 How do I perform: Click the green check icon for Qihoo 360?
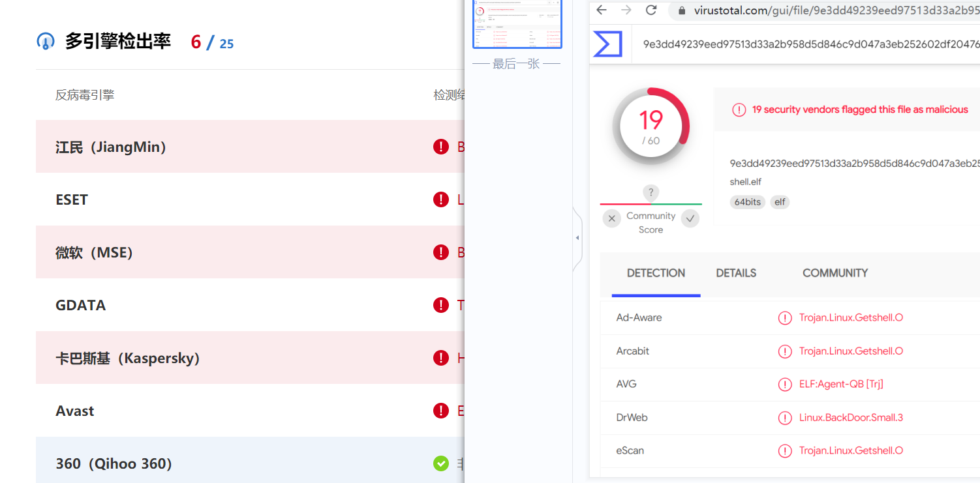point(441,463)
